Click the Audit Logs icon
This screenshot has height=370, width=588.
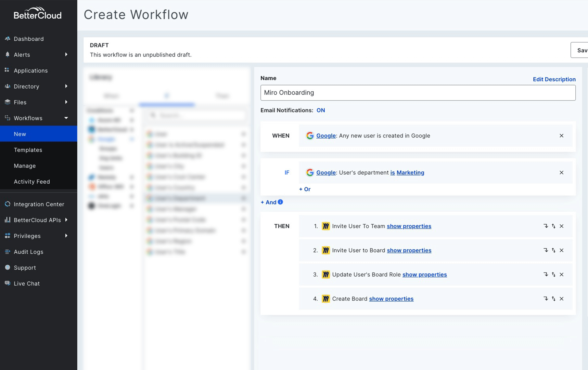[x=7, y=251]
